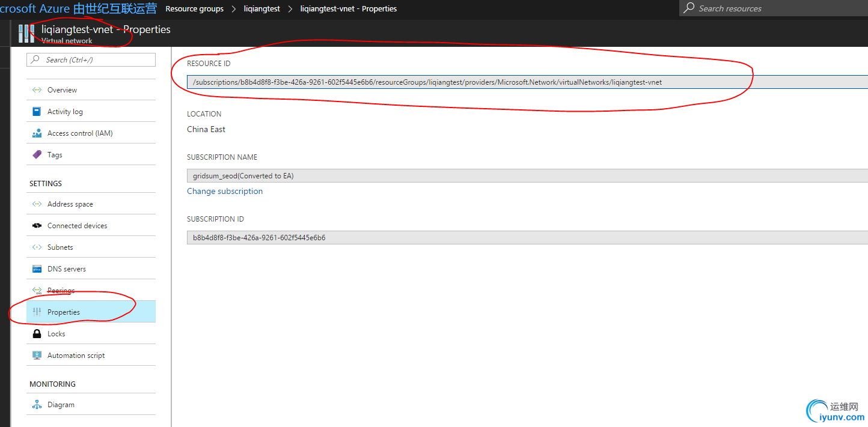868x427 pixels.
Task: Click the Access control (IAM) icon
Action: [x=37, y=133]
